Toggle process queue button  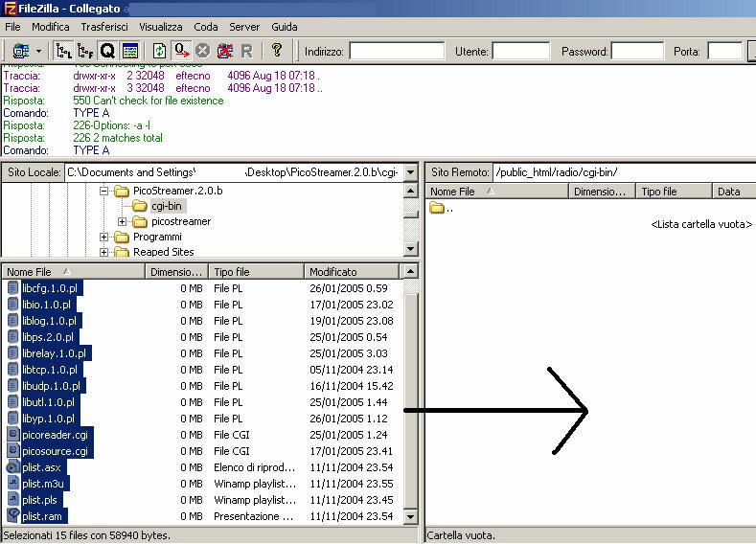click(181, 51)
